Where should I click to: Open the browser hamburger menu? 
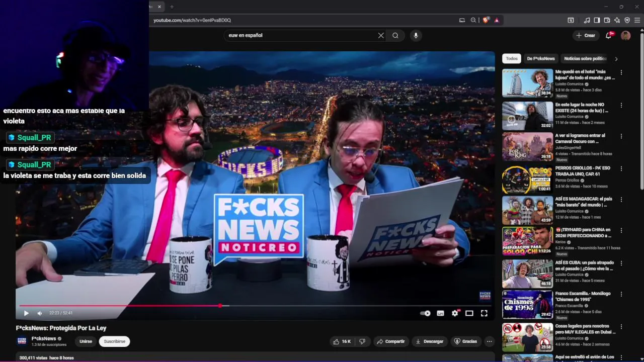click(x=637, y=20)
